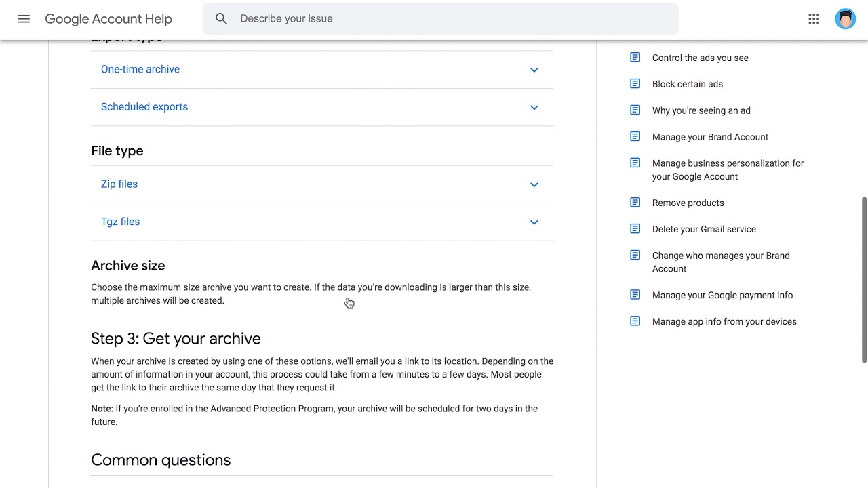Click the Common questions heading
The height and width of the screenshot is (488, 868).
[x=161, y=460]
